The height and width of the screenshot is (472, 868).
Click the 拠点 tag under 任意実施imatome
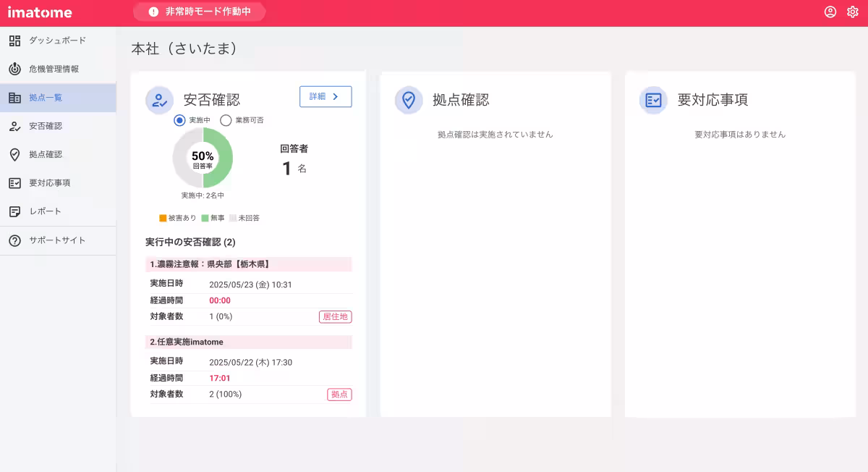[339, 395]
